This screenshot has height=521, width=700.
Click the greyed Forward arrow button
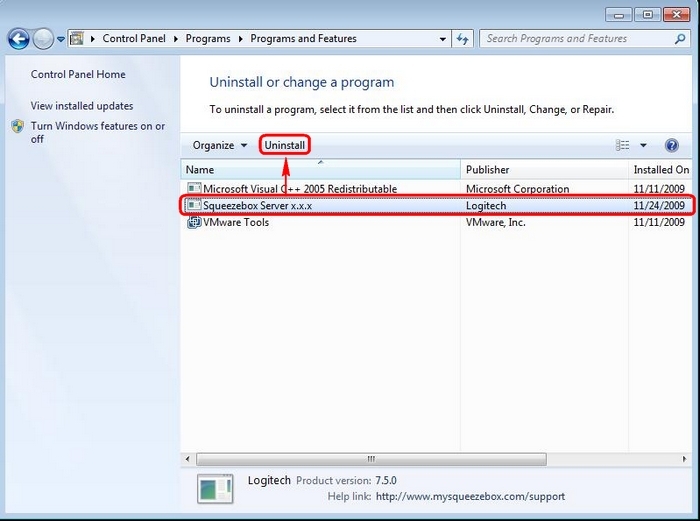[x=43, y=39]
